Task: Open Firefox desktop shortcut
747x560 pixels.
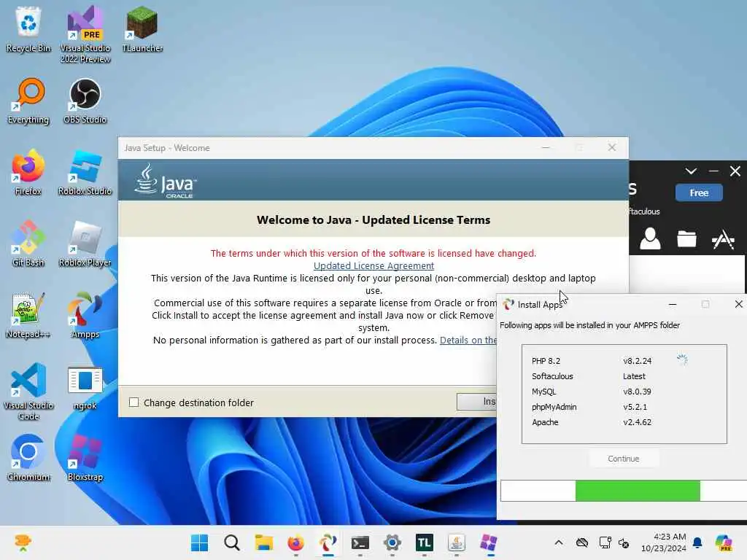Action: [28, 172]
